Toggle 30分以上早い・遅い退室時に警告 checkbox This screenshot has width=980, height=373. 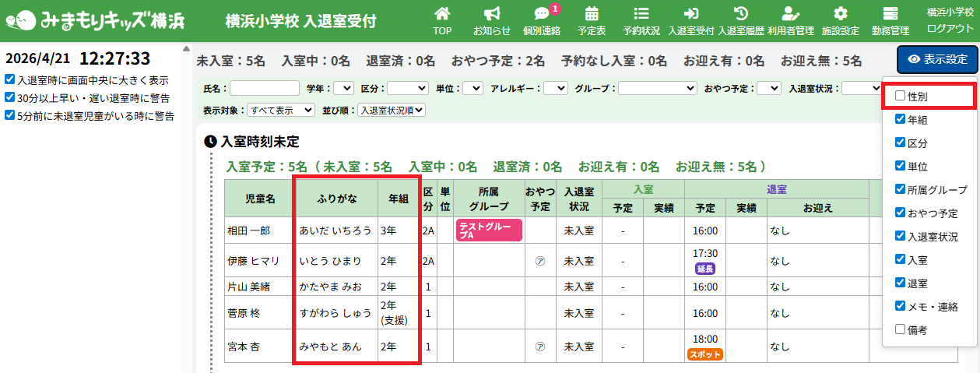(9, 97)
